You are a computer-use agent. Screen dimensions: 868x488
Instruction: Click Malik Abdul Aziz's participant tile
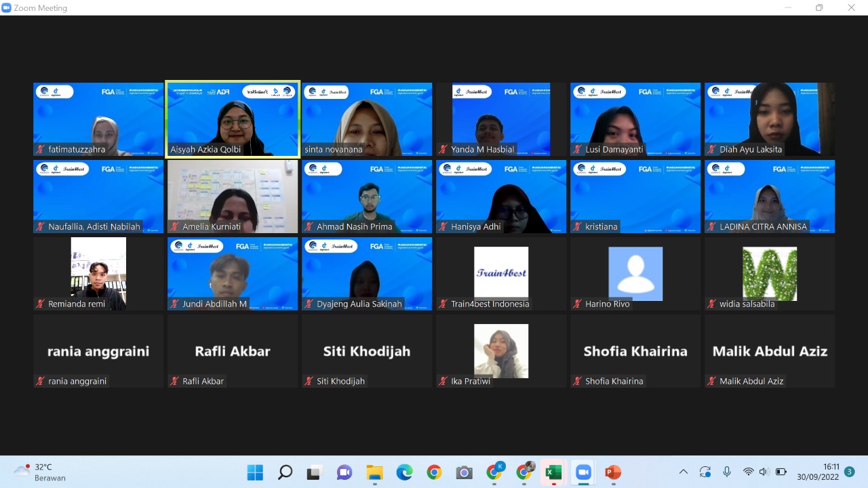770,351
